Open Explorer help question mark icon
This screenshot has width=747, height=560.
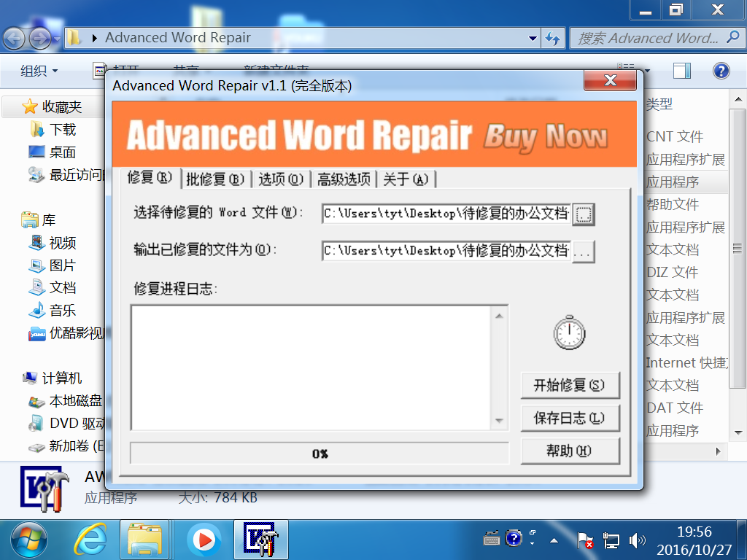[x=721, y=71]
